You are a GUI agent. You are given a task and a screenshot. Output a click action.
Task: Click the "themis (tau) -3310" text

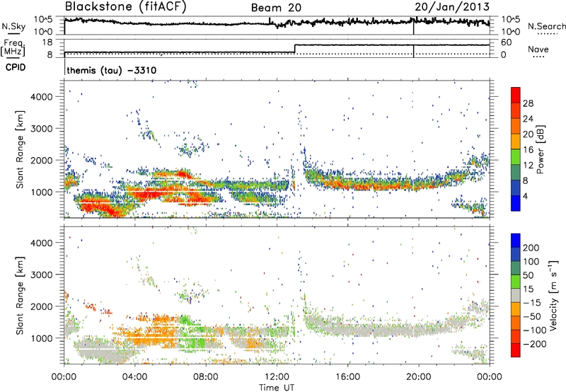(x=112, y=70)
